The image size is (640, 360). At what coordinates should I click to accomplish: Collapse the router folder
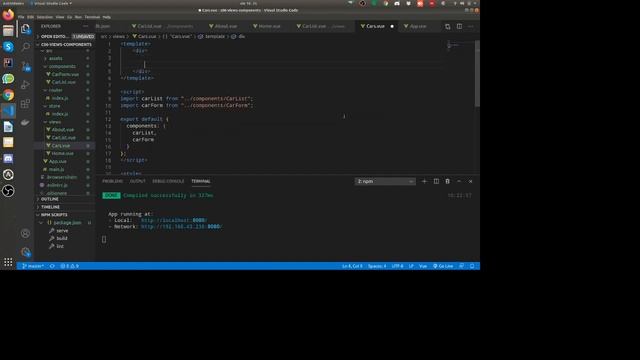pyautogui.click(x=55, y=90)
